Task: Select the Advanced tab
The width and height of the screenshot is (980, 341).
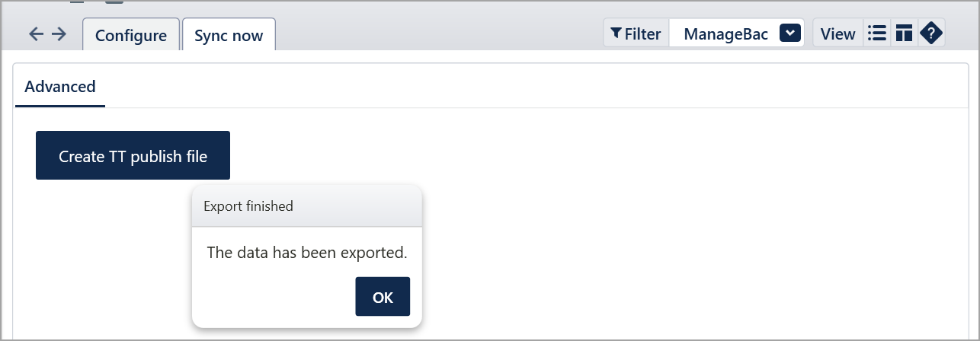Action: (60, 87)
